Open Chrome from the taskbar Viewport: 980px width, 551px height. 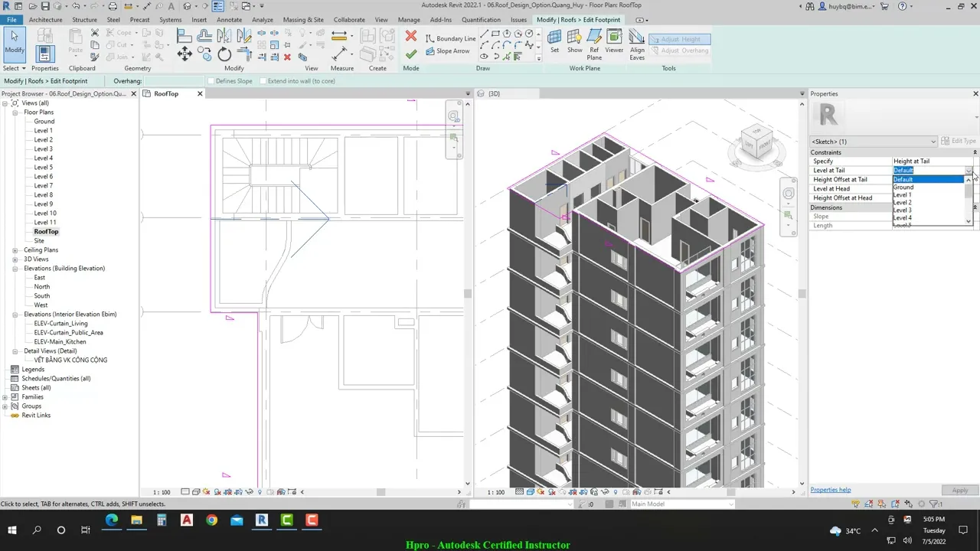click(211, 520)
